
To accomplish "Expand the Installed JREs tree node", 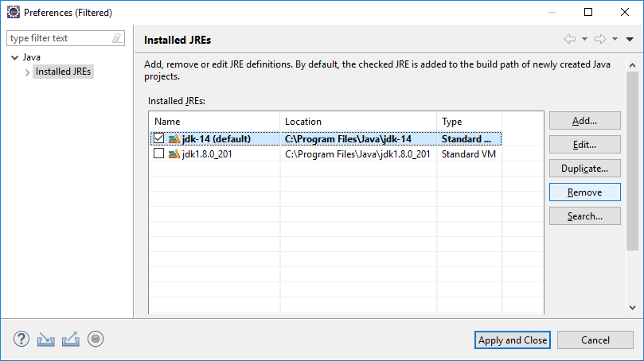I will pos(28,72).
